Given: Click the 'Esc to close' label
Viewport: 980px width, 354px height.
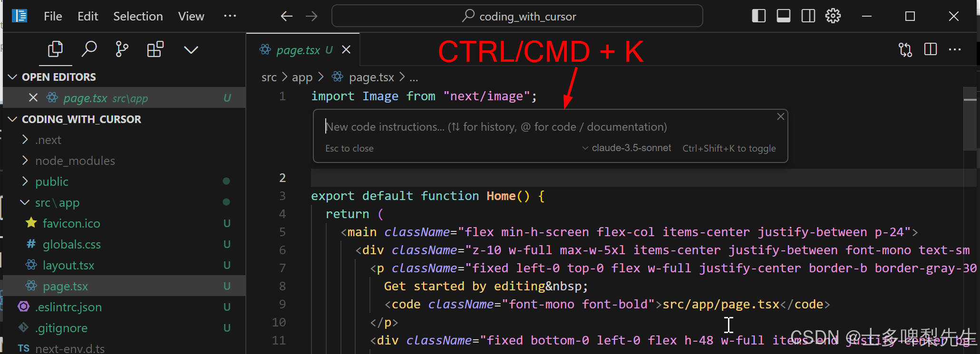Looking at the screenshot, I should (349, 148).
